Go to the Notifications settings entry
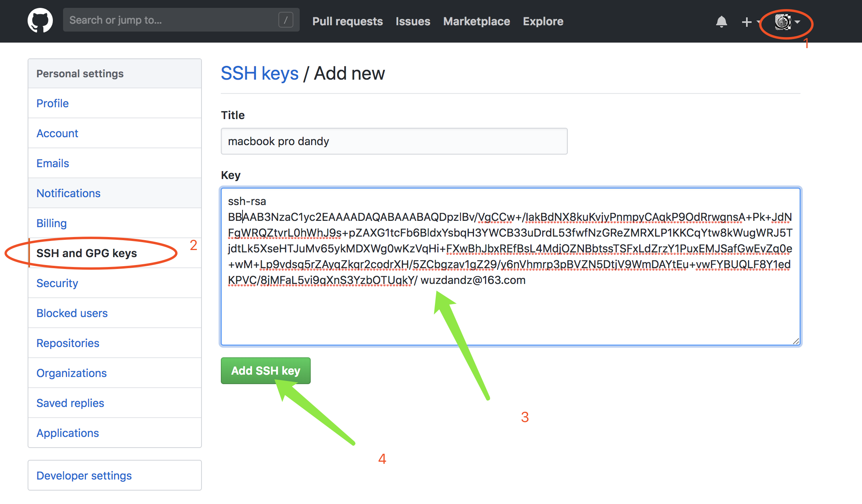The image size is (862, 504). (68, 193)
